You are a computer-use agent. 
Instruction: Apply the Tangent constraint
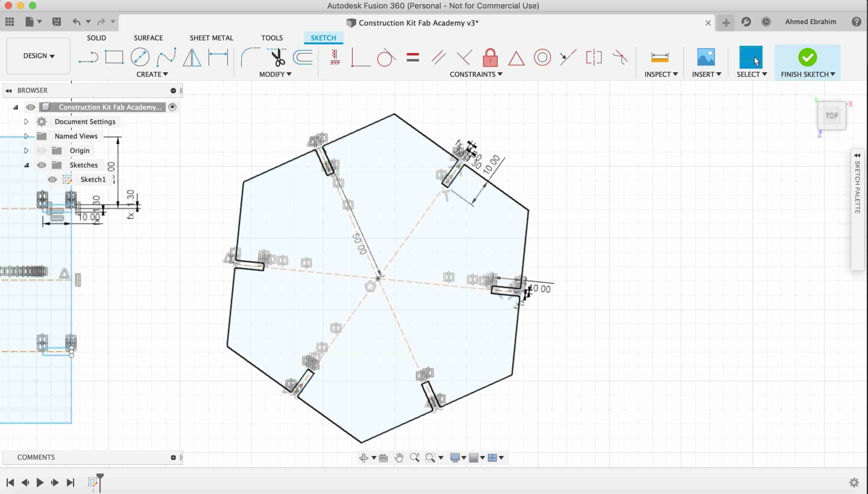point(386,57)
